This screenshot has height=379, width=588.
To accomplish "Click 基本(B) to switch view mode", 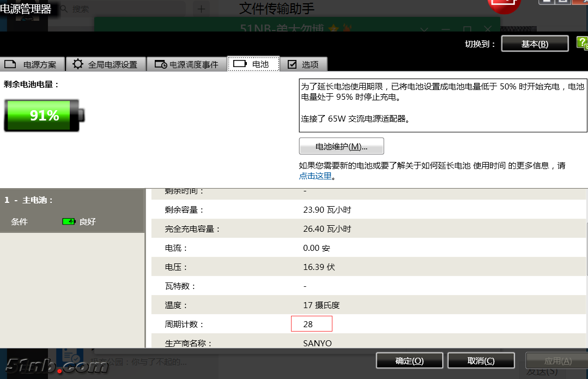I will 535,43.
